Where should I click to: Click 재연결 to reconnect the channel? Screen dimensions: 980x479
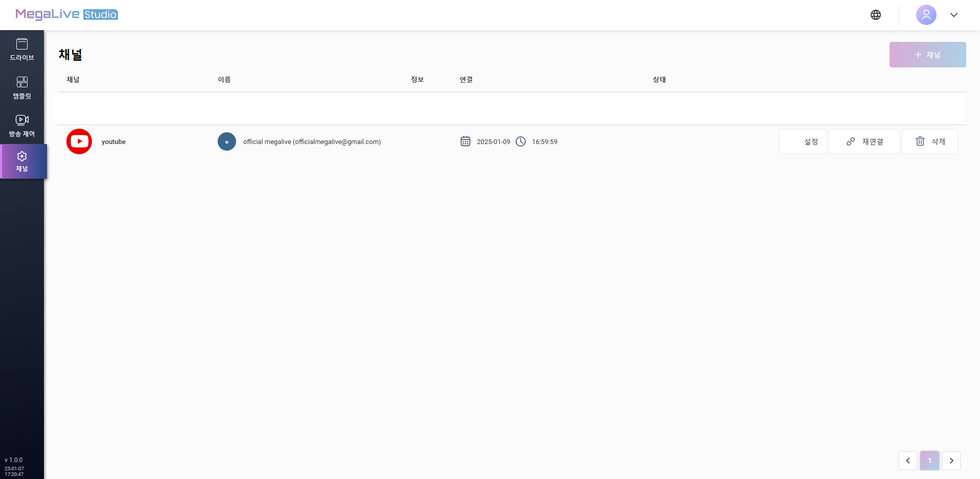point(864,141)
